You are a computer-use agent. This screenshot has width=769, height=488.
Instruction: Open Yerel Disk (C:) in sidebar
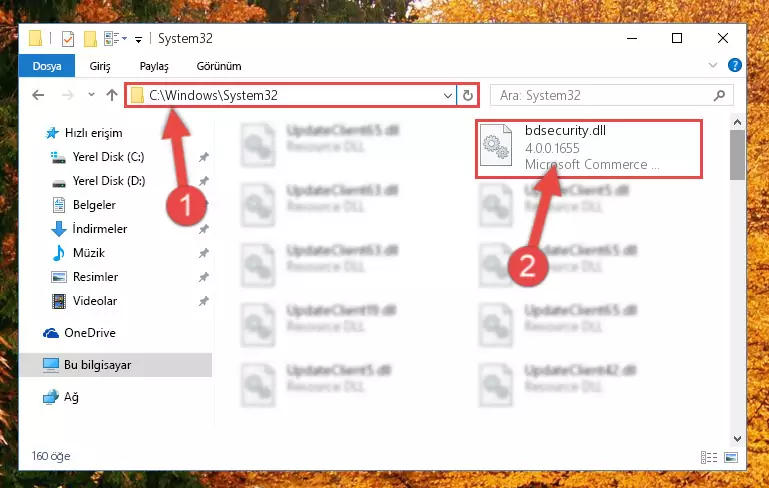coord(108,157)
